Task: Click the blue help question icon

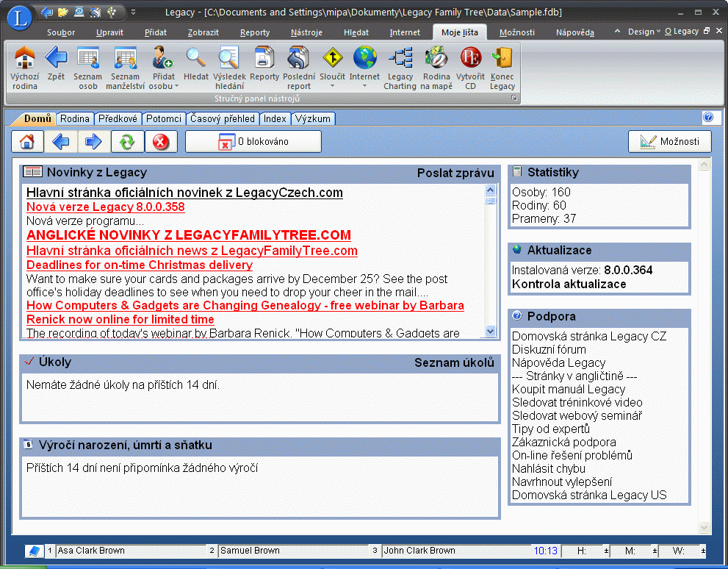Action: (708, 117)
